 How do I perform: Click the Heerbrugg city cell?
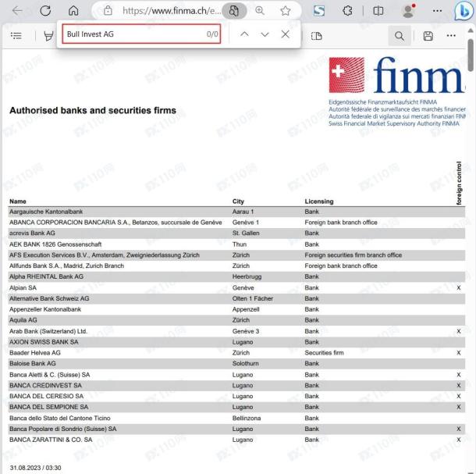pyautogui.click(x=247, y=276)
